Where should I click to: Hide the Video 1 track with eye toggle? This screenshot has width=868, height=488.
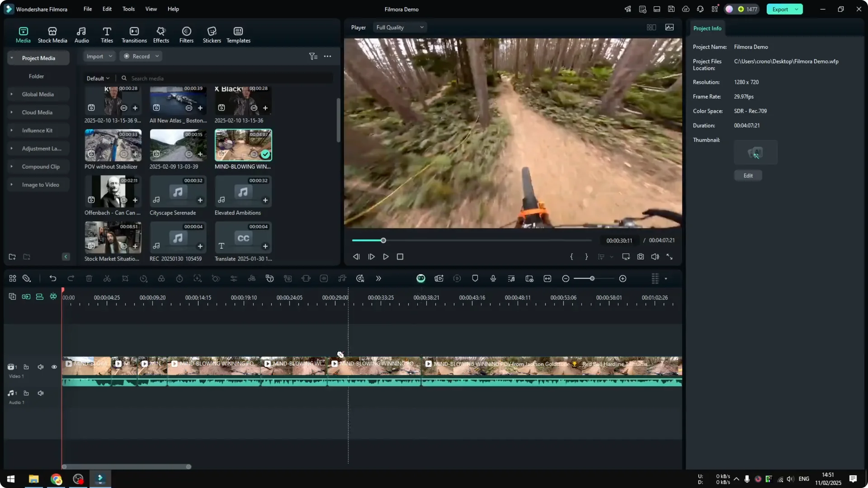point(54,367)
